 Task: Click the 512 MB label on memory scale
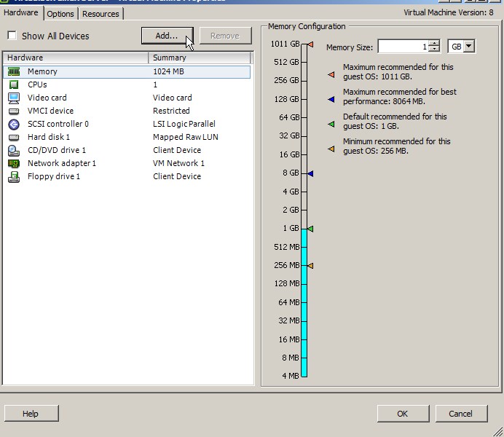(x=287, y=247)
